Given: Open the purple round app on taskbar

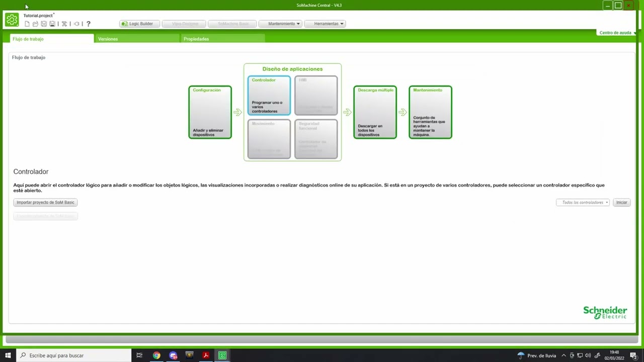Looking at the screenshot, I should [173, 355].
